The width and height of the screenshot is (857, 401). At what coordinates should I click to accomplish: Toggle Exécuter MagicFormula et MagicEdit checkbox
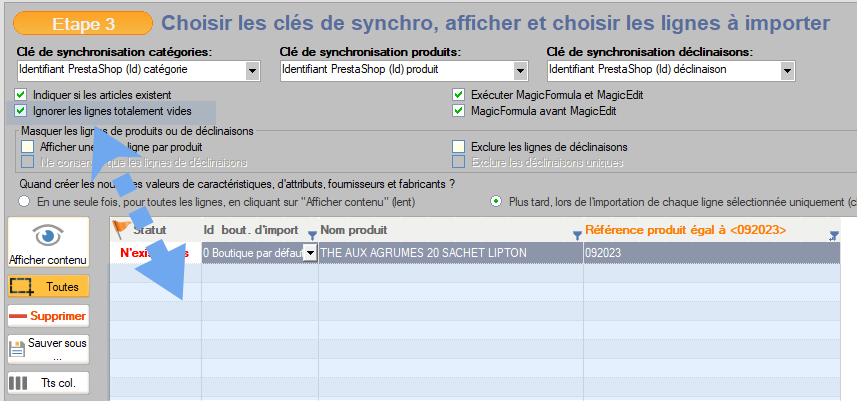click(459, 94)
